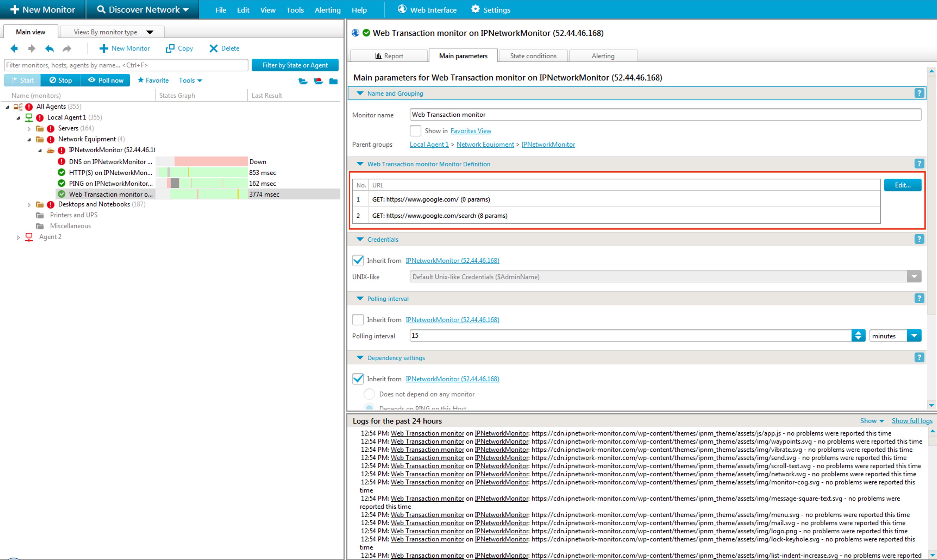
Task: Expand the Desktops and Notebooks group
Action: [29, 205]
